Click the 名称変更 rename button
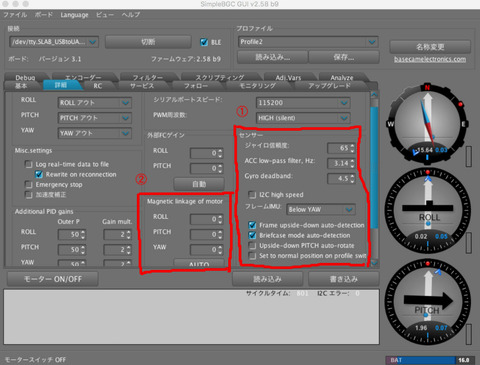 pyautogui.click(x=430, y=47)
